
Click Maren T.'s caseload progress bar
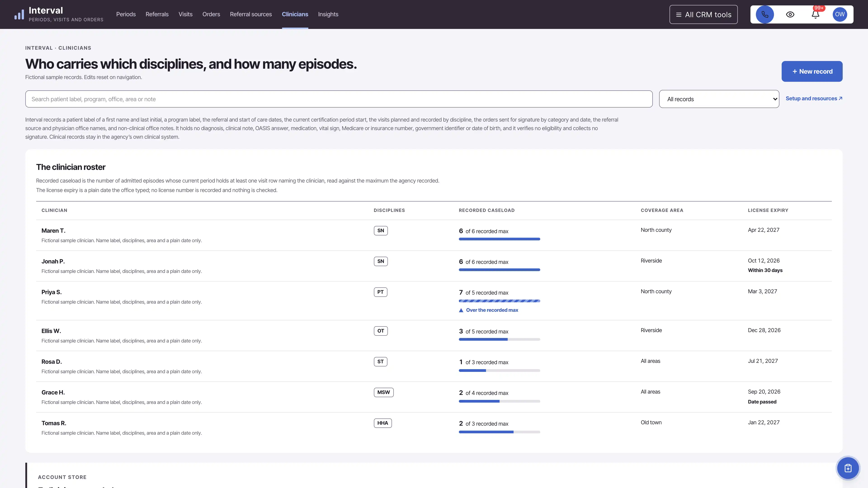(499, 239)
